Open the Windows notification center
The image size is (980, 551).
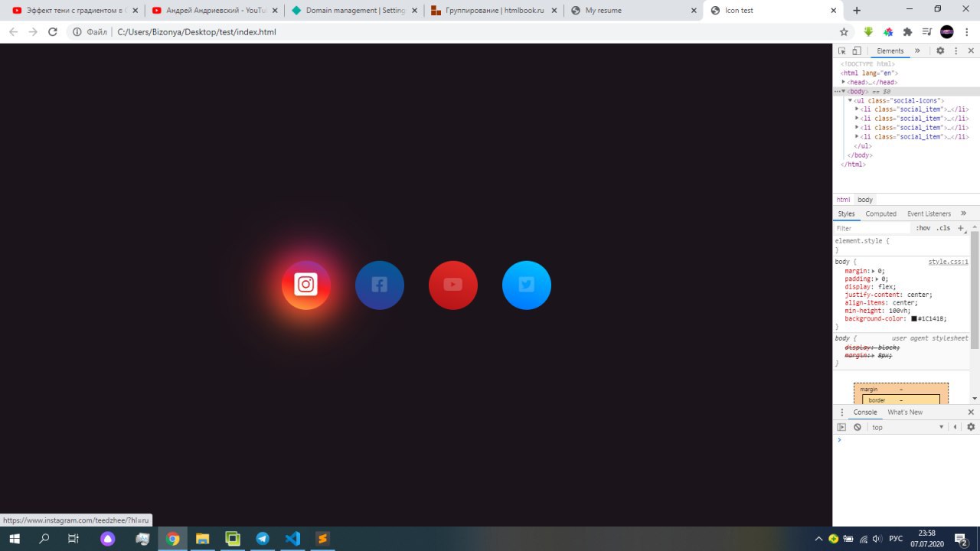pos(961,539)
